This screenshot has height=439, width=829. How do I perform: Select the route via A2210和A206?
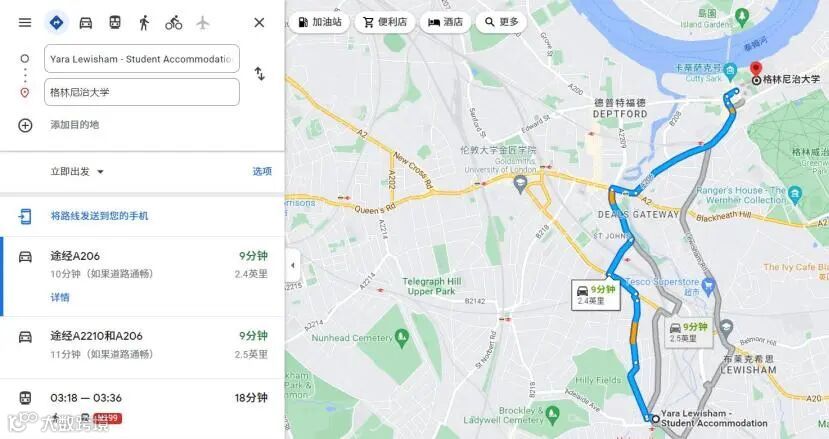click(142, 347)
